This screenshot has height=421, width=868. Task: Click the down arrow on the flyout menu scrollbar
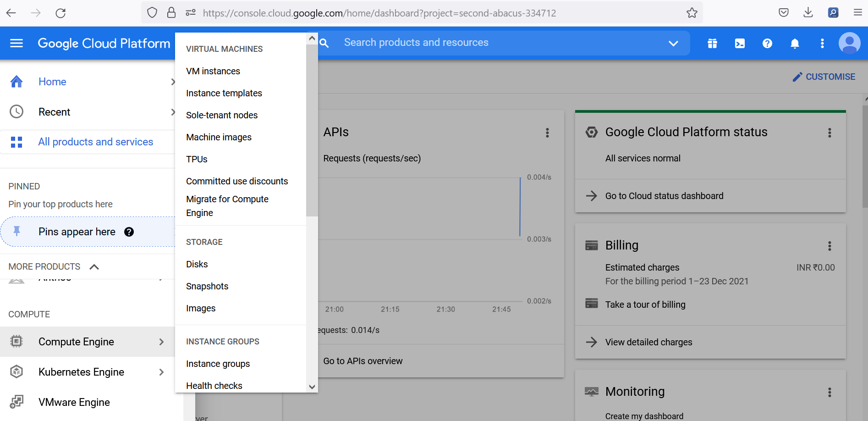click(312, 387)
